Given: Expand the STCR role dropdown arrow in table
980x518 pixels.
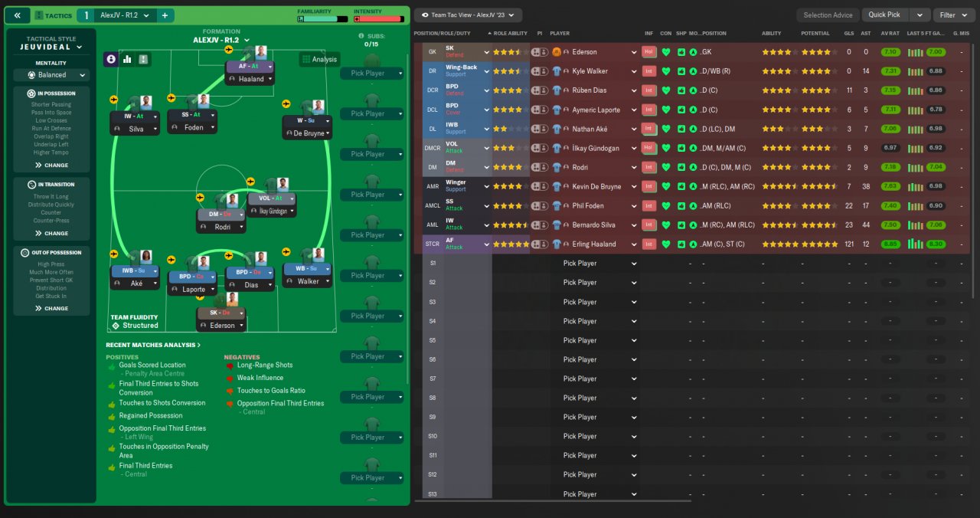Looking at the screenshot, I should tap(485, 244).
